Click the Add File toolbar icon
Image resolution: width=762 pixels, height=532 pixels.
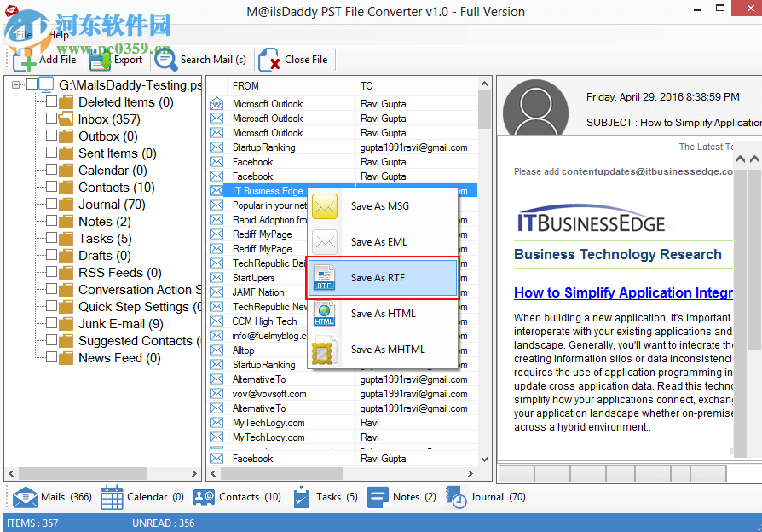pos(24,60)
